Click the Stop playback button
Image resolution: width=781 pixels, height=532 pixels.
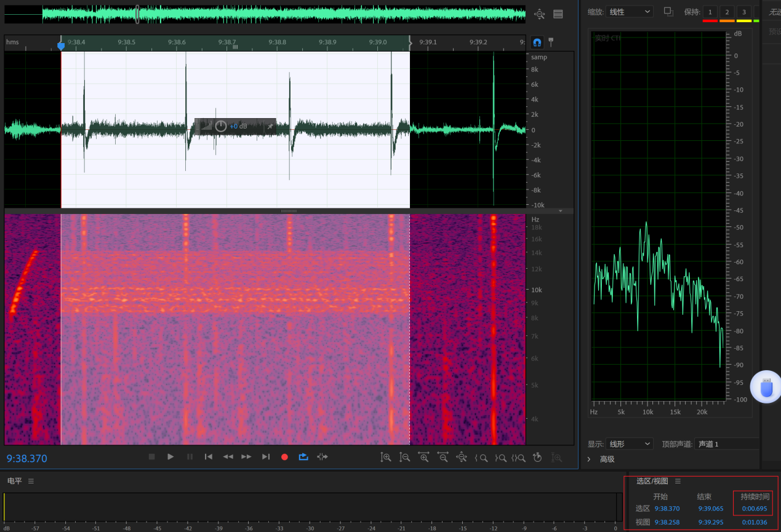click(x=151, y=457)
